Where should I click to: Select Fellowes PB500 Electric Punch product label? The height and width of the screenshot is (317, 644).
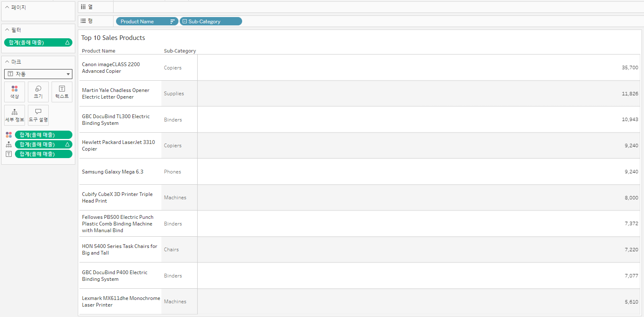tap(118, 224)
